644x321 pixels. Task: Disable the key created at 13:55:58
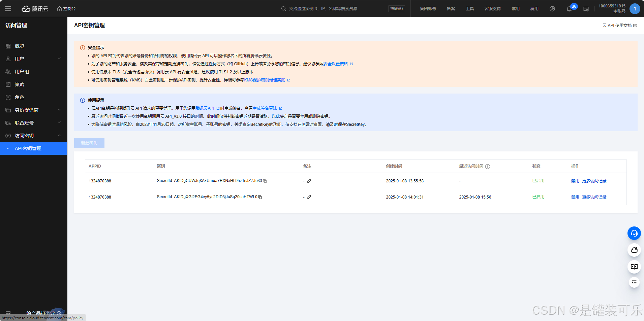(x=575, y=181)
